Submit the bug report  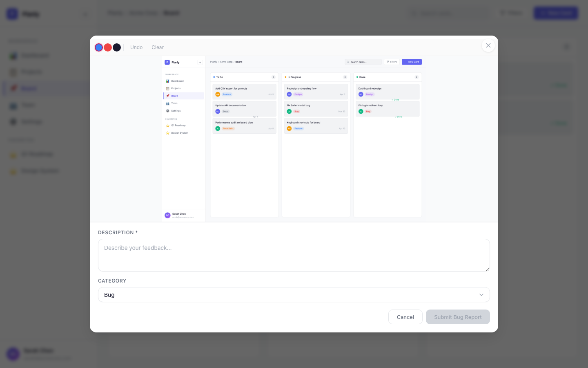pyautogui.click(x=457, y=317)
